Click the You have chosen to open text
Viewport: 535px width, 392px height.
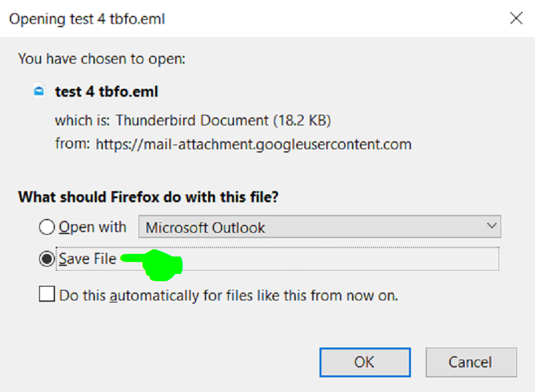[x=101, y=59]
